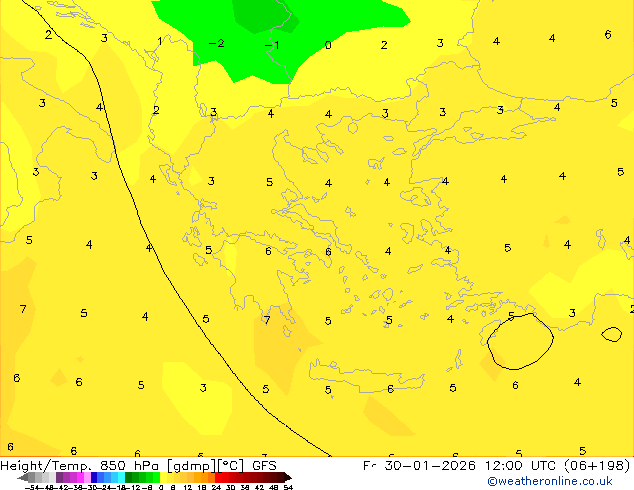This screenshot has width=634, height=490.
Task: Click the 0 value in the green area
Action: click(328, 45)
